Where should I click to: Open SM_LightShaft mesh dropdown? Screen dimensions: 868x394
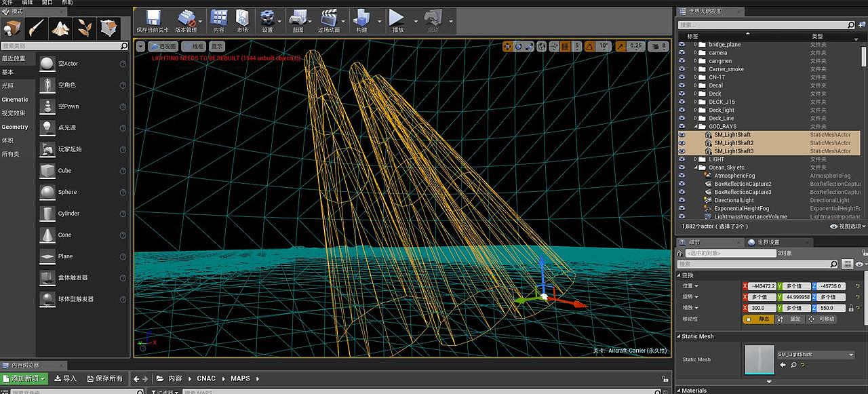pyautogui.click(x=816, y=355)
